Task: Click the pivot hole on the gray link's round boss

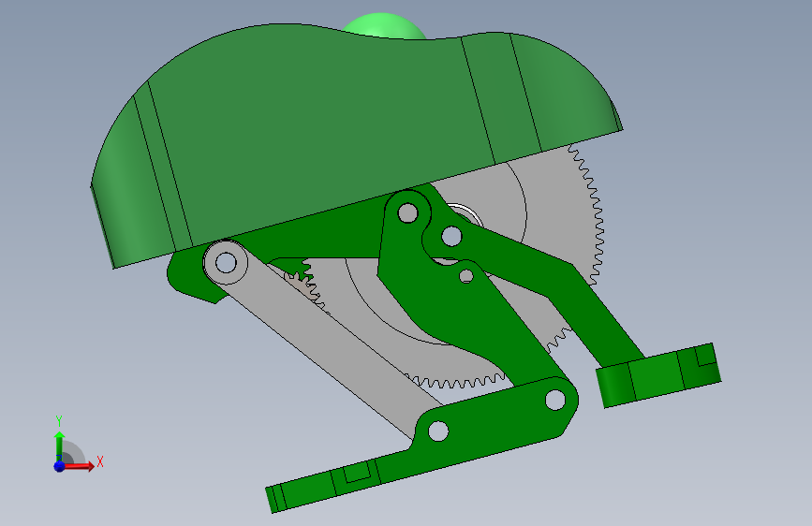Action: (x=226, y=262)
